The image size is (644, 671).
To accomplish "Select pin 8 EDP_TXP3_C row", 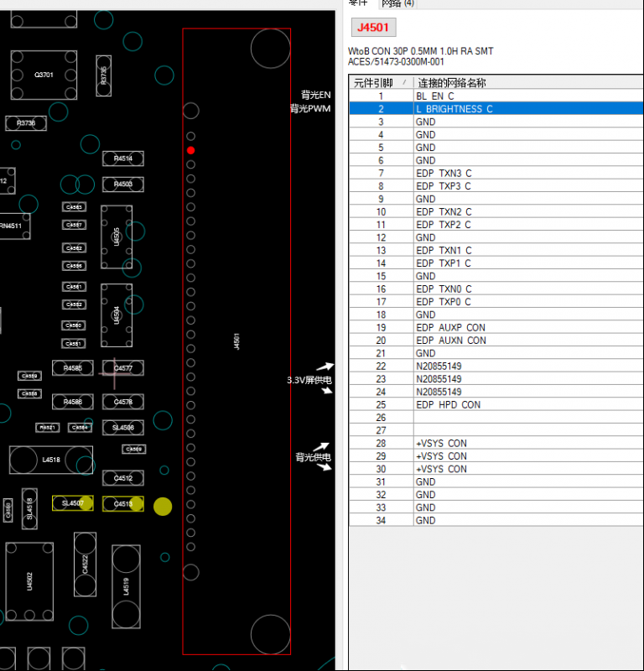I will (x=496, y=186).
